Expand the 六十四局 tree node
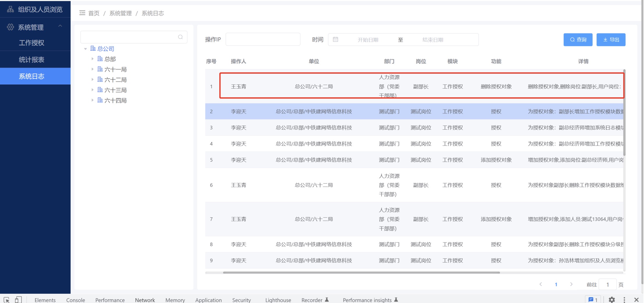This screenshot has width=644, height=303. (92, 100)
